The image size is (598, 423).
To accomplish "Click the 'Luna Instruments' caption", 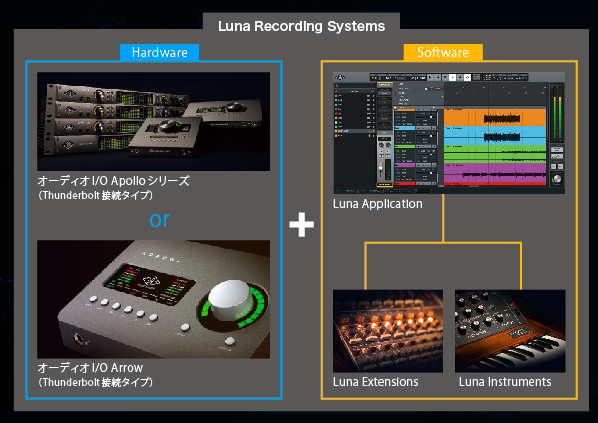I will tap(505, 382).
